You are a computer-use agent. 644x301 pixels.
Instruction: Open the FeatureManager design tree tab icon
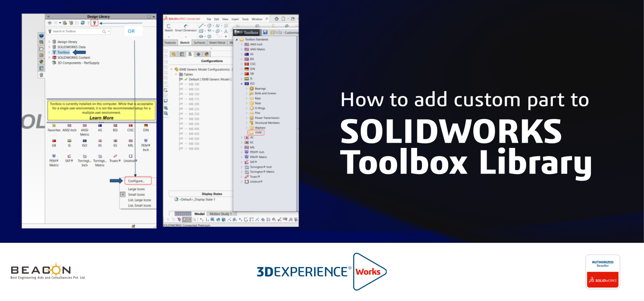pos(174,54)
